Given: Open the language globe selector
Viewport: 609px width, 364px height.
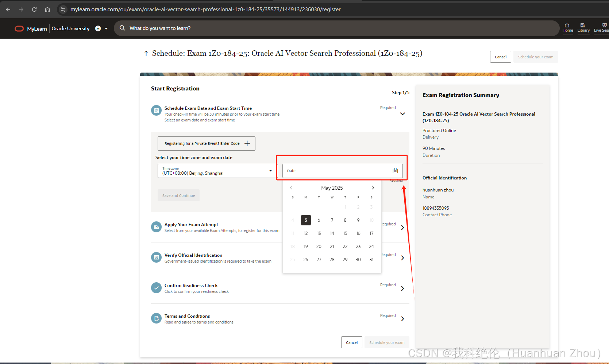Looking at the screenshot, I should click(x=101, y=28).
